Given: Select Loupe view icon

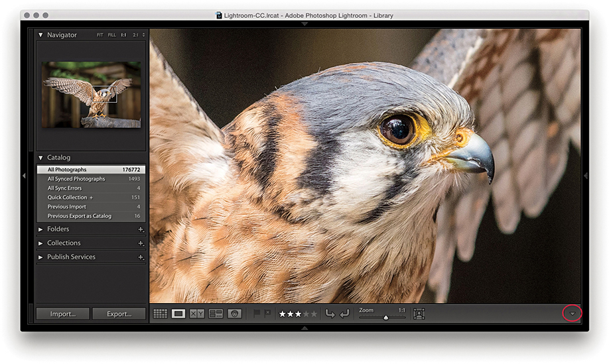Looking at the screenshot, I should pyautogui.click(x=178, y=314).
